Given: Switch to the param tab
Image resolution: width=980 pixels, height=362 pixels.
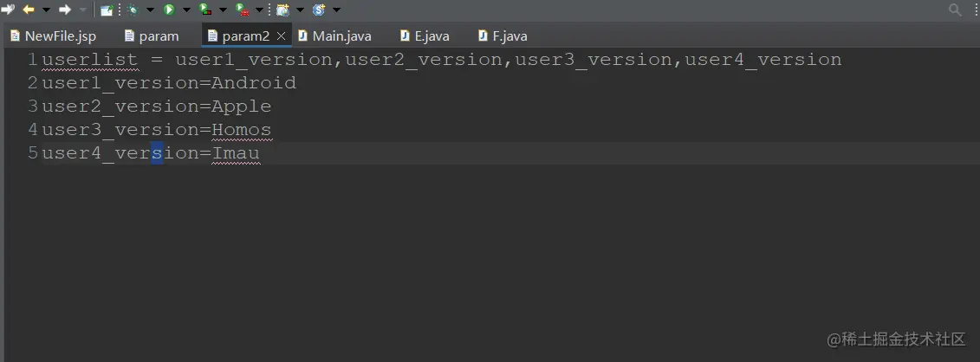Looking at the screenshot, I should click(x=152, y=36).
